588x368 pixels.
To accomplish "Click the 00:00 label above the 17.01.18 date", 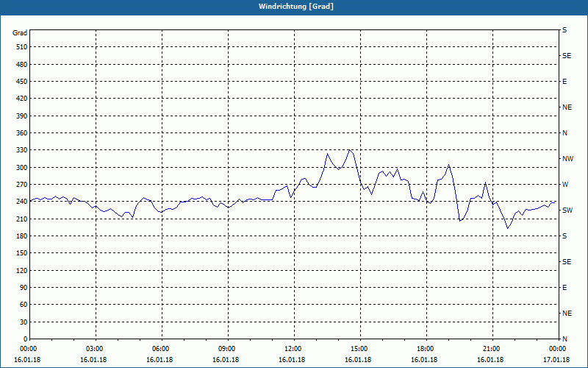I will 557,349.
